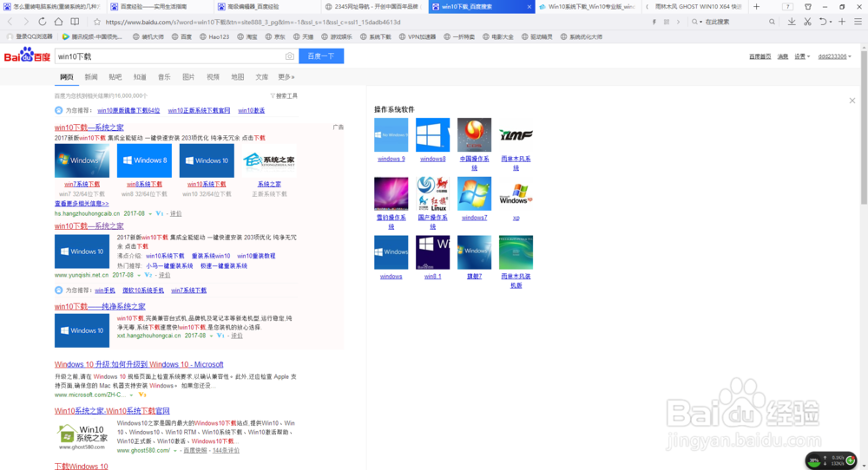Open the 雨林木风系统 YLMF thumbnail

click(516, 135)
